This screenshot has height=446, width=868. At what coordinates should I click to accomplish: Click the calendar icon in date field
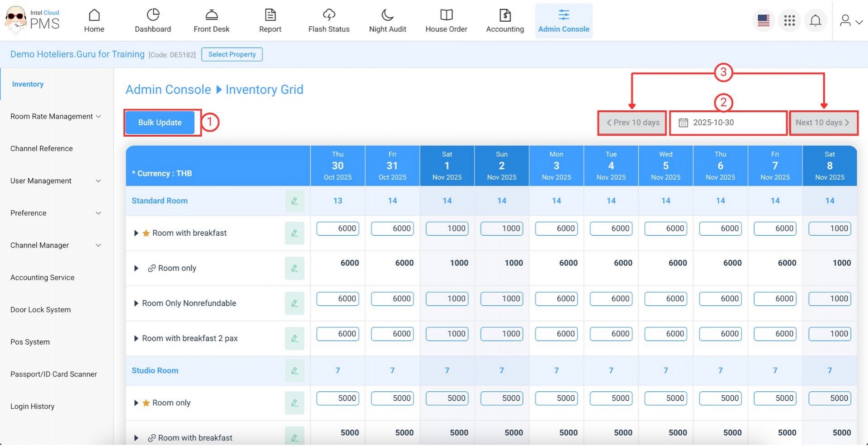(683, 123)
